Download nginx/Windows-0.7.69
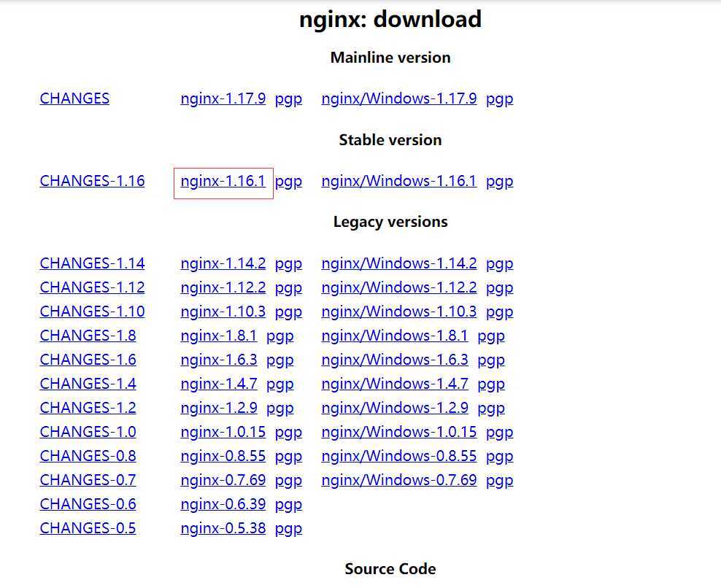 point(398,479)
